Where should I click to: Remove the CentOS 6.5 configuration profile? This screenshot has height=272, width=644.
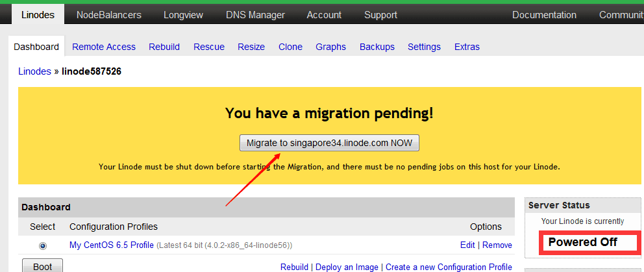[x=497, y=245]
